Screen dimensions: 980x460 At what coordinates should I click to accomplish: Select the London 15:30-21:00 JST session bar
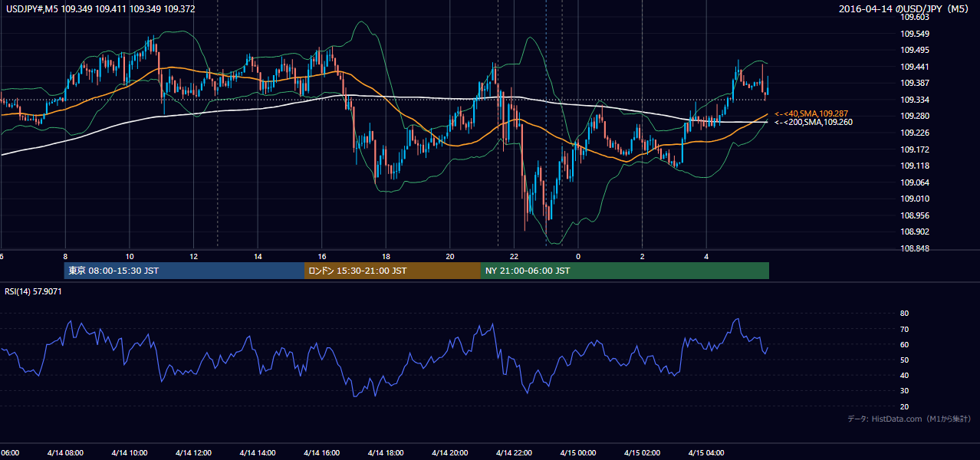(393, 271)
